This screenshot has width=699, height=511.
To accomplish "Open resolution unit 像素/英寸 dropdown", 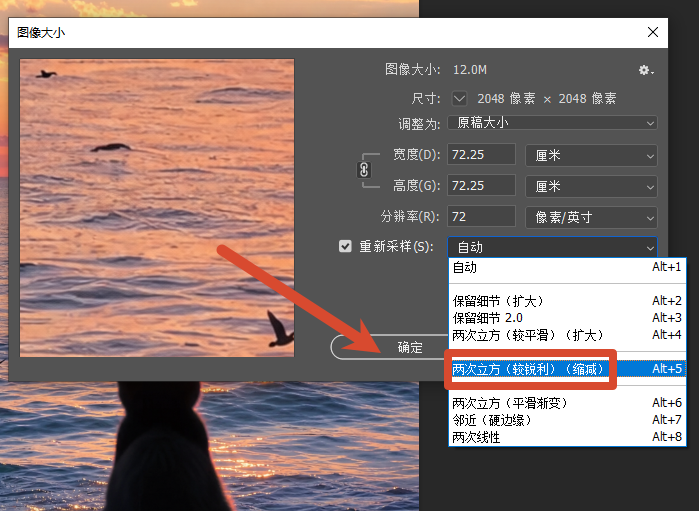I will pos(591,217).
